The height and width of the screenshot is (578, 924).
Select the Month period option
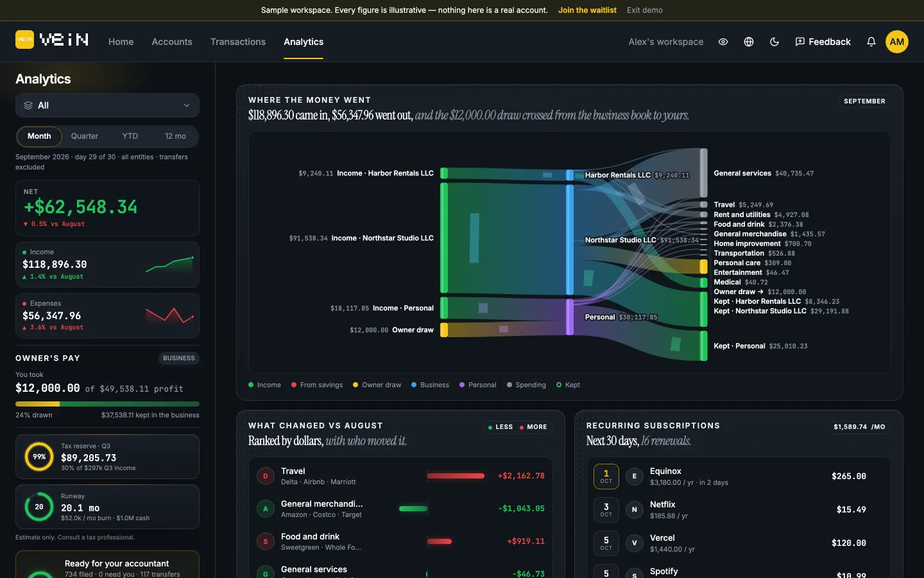tap(39, 136)
